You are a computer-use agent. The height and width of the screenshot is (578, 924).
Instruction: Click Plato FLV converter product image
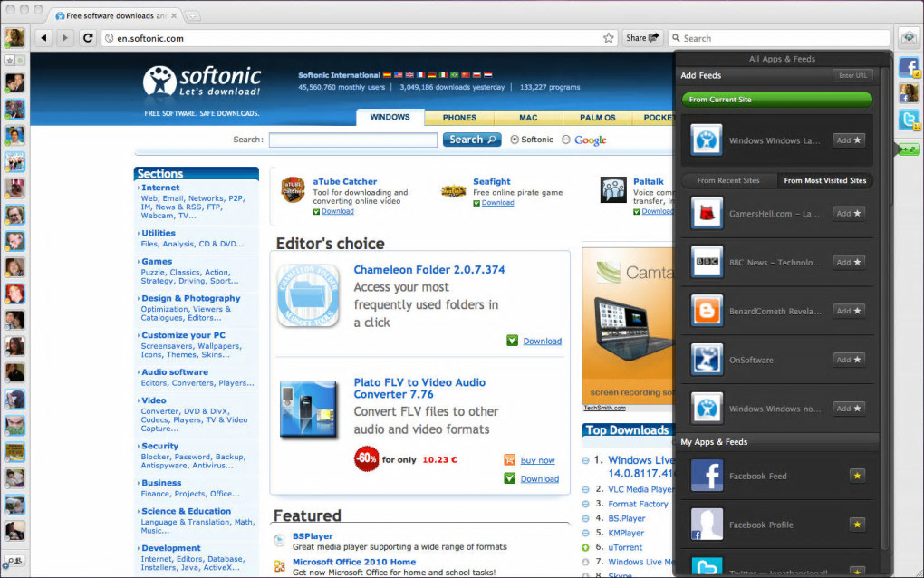tap(308, 409)
